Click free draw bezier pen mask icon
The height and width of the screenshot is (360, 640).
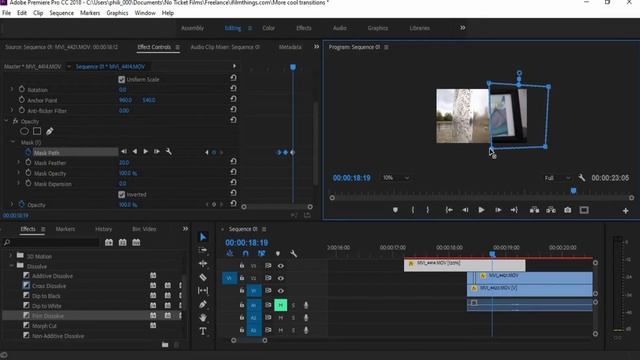pyautogui.click(x=50, y=131)
